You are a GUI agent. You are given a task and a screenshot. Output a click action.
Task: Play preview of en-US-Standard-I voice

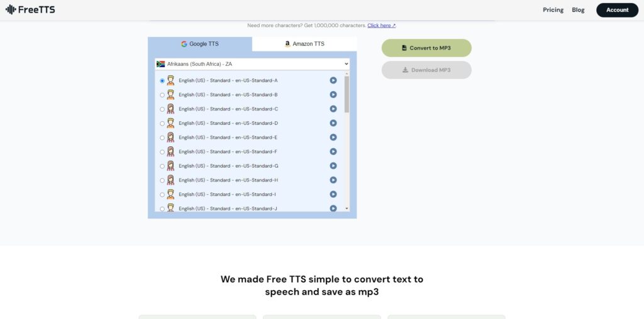(333, 195)
